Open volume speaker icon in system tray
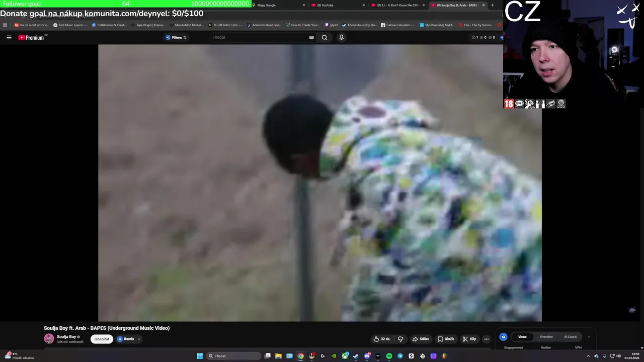Viewport: 644px width, 362px height. pyautogui.click(x=618, y=356)
